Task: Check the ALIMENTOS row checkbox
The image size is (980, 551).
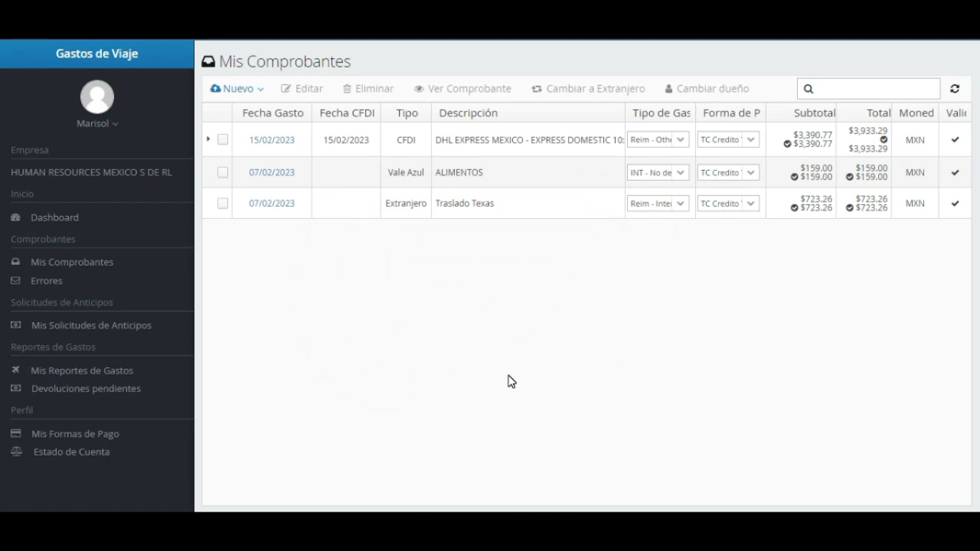Action: tap(222, 172)
